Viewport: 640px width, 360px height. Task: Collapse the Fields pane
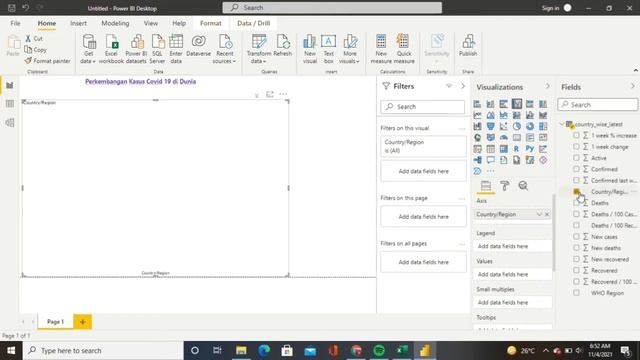pyautogui.click(x=633, y=87)
